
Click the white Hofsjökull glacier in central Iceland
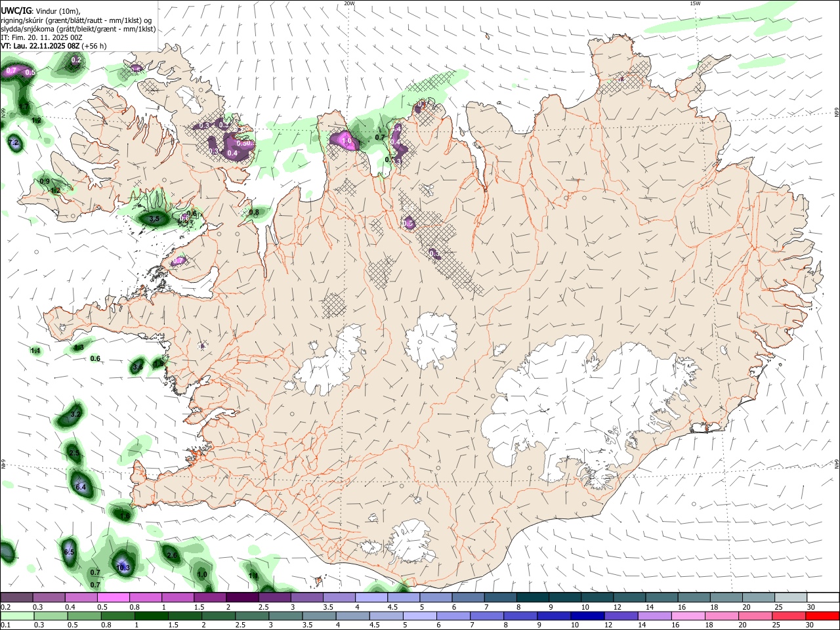click(431, 339)
